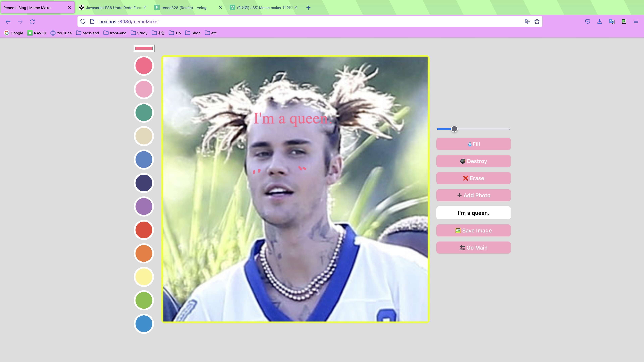The height and width of the screenshot is (362, 644).
Task: Open the NAVER bookmark
Action: [37, 33]
